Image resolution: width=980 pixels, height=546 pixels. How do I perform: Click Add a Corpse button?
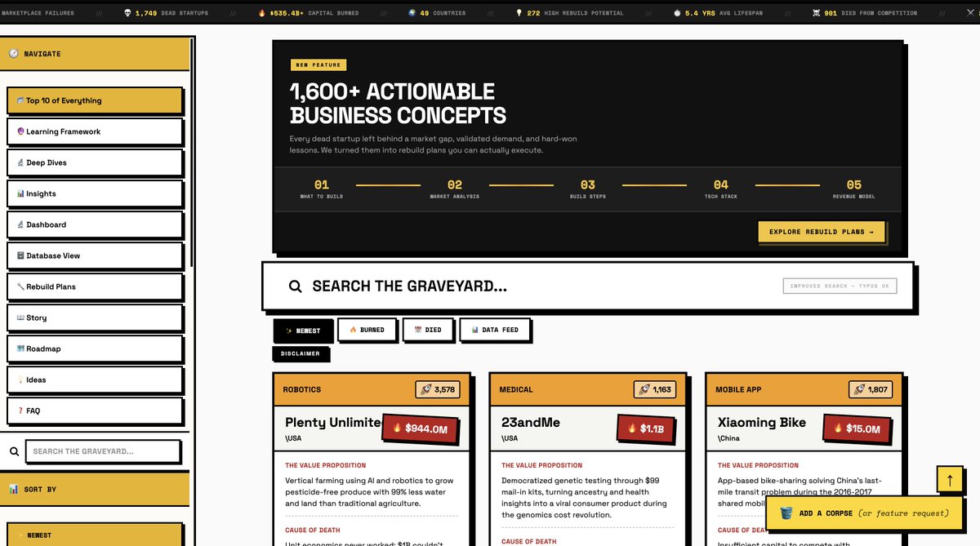(864, 513)
